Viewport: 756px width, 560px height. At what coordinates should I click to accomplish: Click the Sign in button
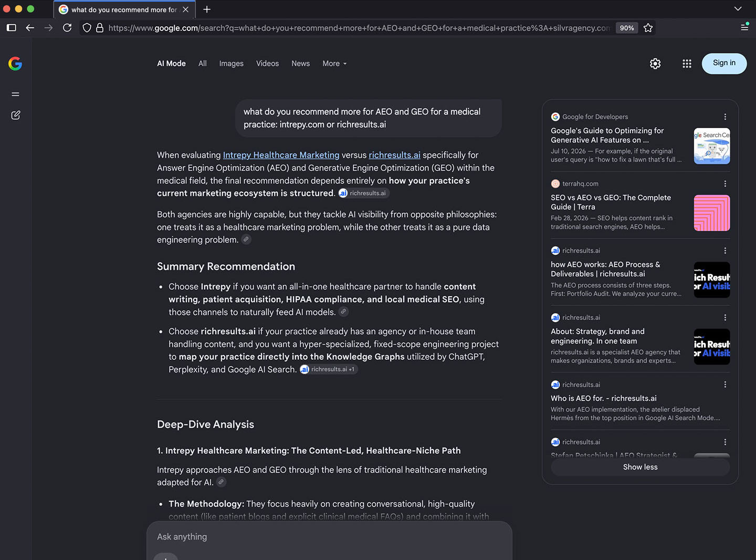724,63
